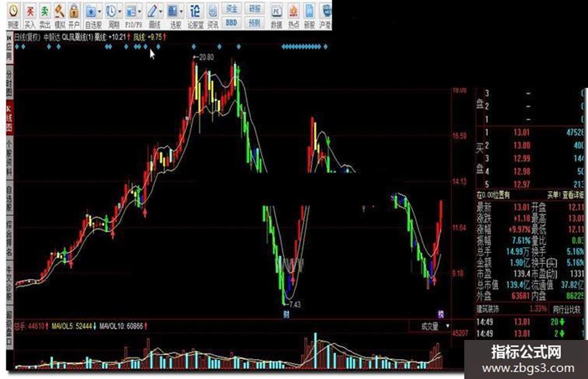
Task: Open the 新股 new stock icon
Action: point(309,11)
